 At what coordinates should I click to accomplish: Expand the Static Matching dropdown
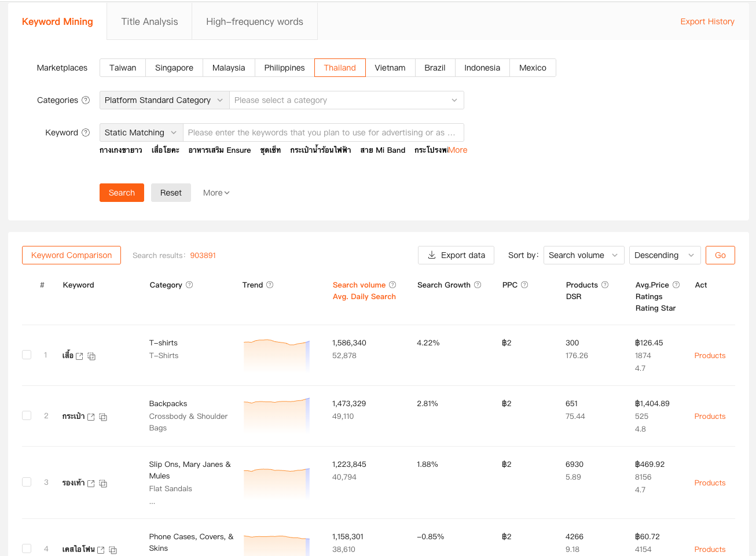click(x=141, y=132)
